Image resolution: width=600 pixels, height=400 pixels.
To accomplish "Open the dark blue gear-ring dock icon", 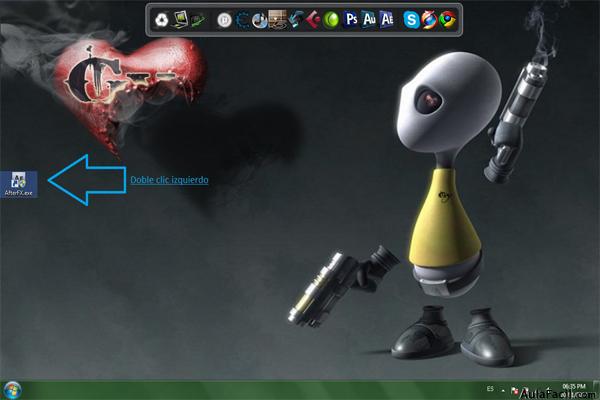I will click(242, 20).
